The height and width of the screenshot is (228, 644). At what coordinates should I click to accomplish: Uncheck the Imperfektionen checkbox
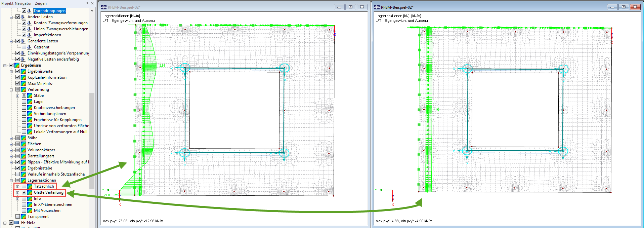24,35
